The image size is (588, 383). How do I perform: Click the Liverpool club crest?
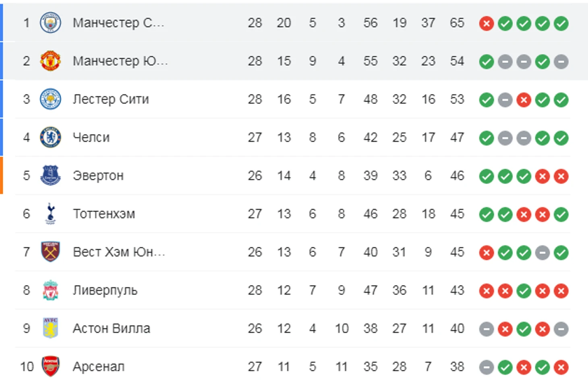click(50, 290)
